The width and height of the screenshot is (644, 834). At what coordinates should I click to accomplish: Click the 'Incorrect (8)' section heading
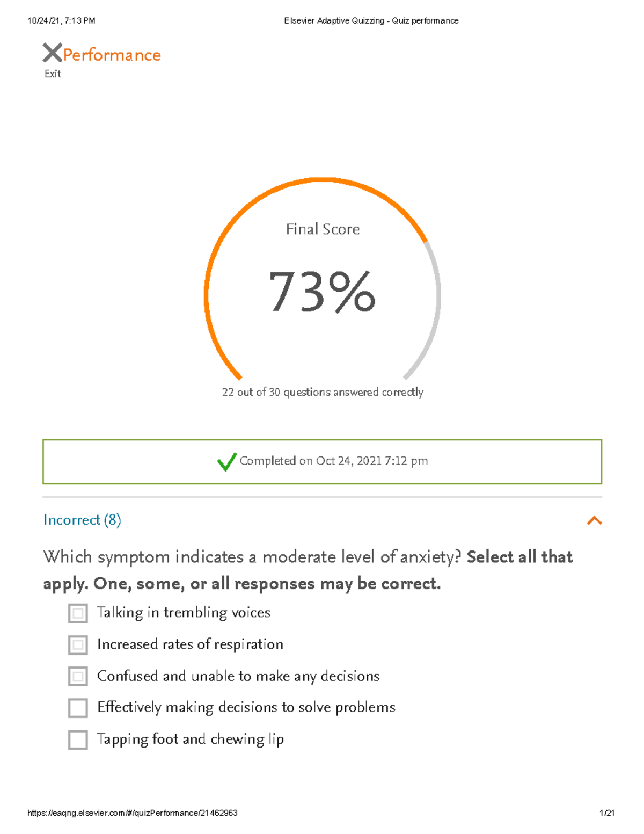pos(82,520)
